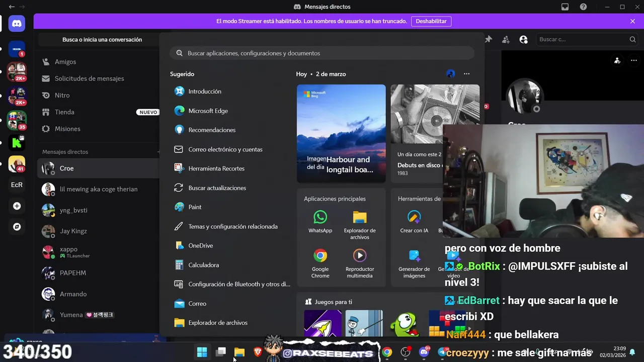The width and height of the screenshot is (644, 362).
Task: Open Buscar actualizaciones
Action: pyautogui.click(x=231, y=188)
